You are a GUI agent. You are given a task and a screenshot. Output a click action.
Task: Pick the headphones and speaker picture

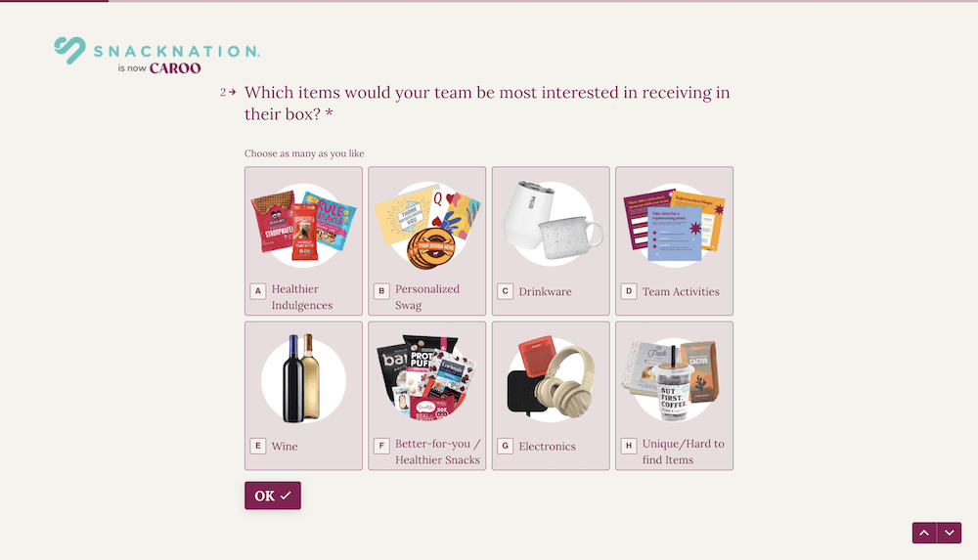(551, 380)
